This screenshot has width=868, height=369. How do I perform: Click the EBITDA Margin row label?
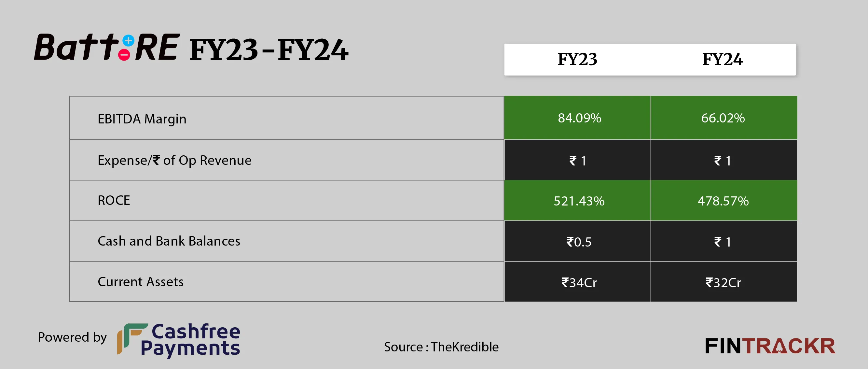pyautogui.click(x=142, y=119)
